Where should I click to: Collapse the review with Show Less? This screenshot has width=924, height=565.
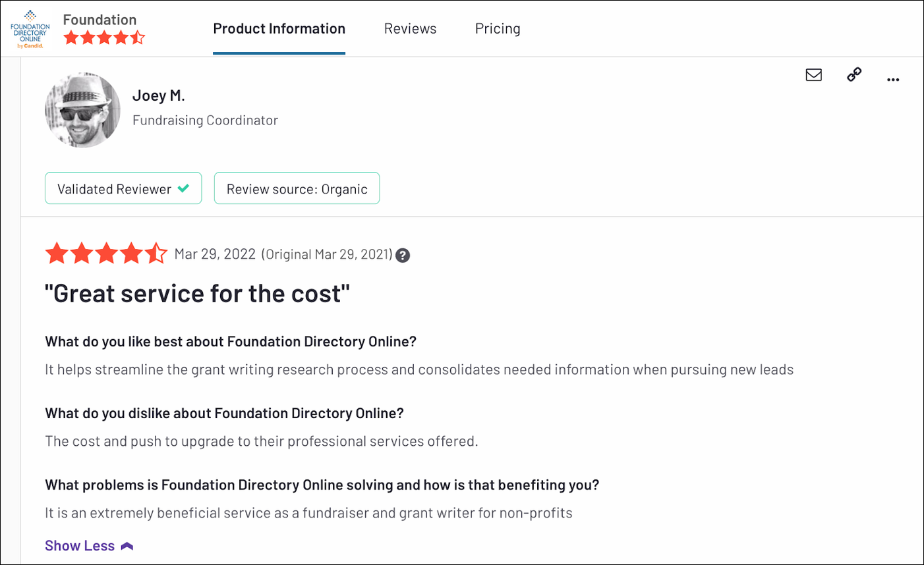coord(80,545)
